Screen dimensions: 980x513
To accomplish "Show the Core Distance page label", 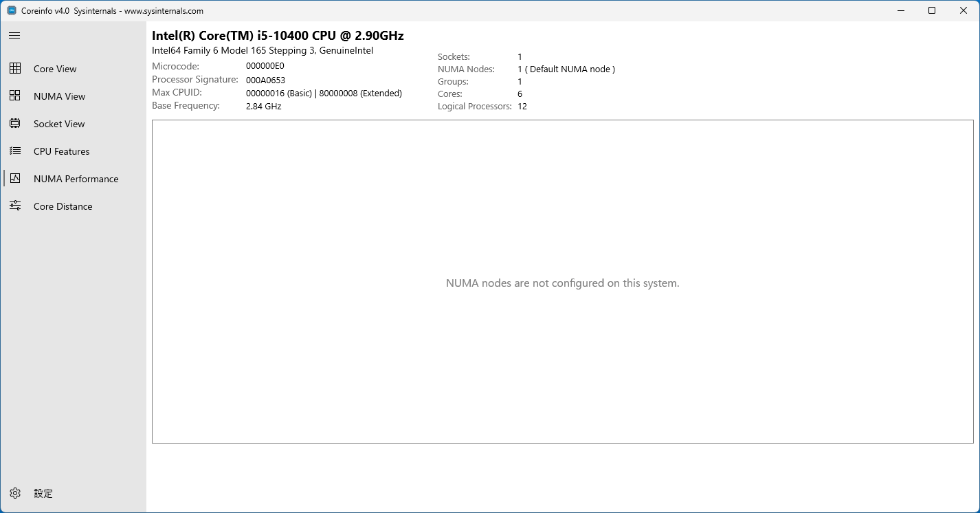I will coord(63,206).
